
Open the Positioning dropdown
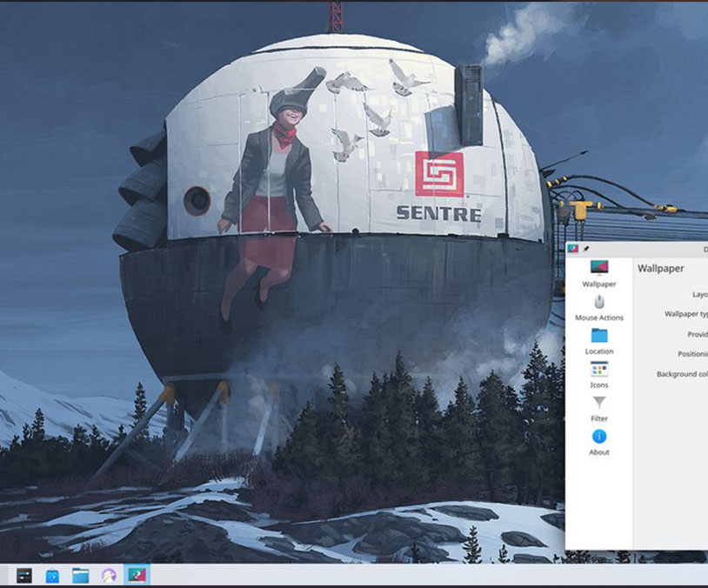[705, 352]
